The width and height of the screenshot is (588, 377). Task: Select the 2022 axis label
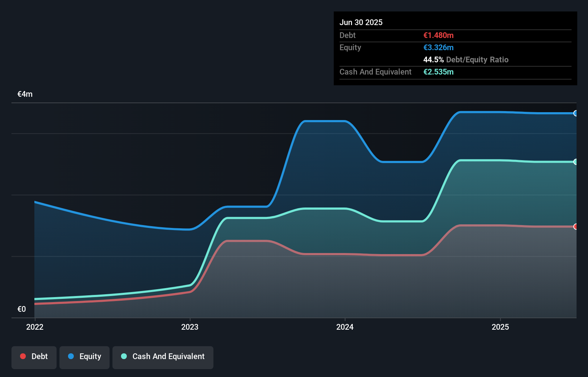coord(34,327)
